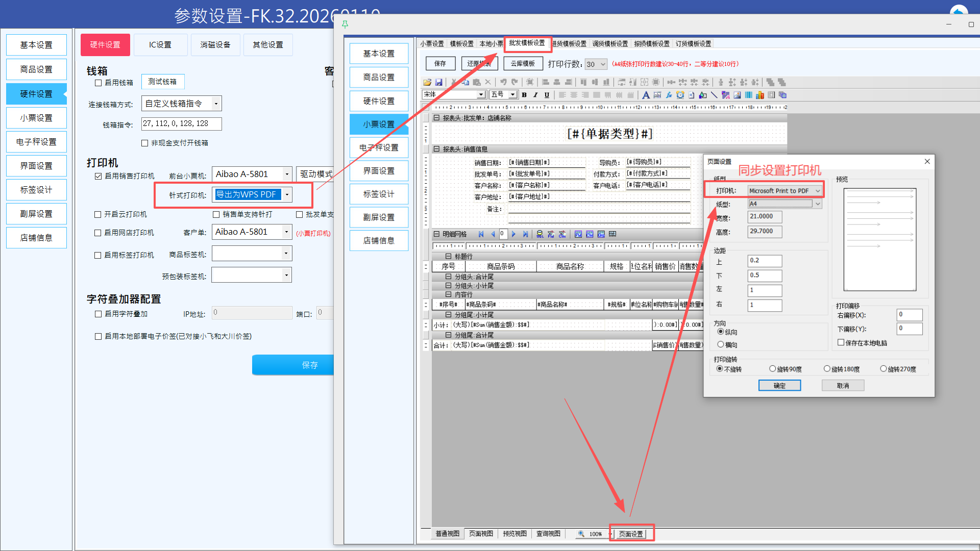Check 启用网店打印机 option
This screenshot has width=980, height=551.
pyautogui.click(x=99, y=233)
